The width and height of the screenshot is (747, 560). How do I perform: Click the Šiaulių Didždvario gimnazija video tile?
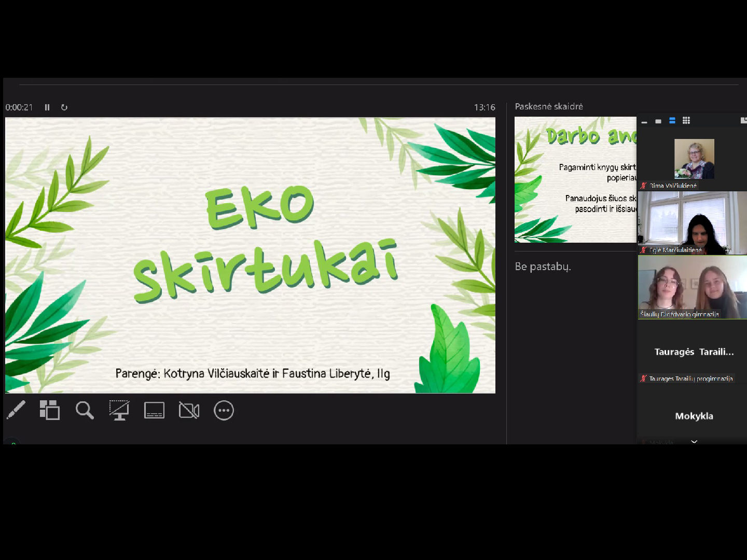pyautogui.click(x=692, y=287)
